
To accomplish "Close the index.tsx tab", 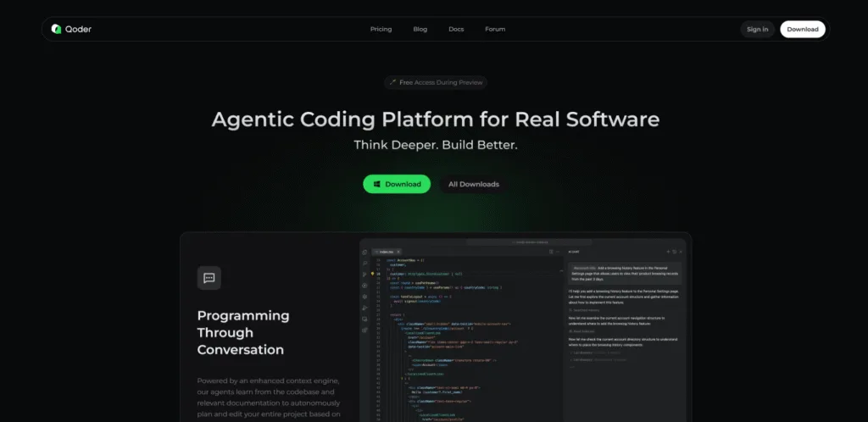I will (398, 252).
